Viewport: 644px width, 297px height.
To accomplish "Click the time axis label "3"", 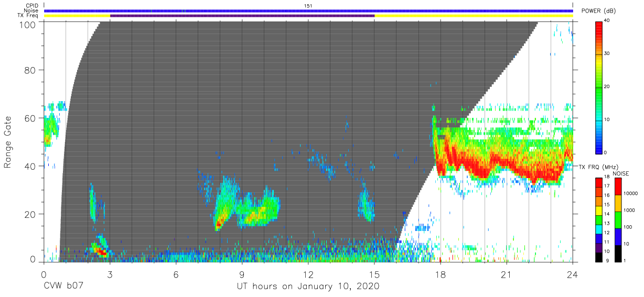I will click(x=110, y=274).
